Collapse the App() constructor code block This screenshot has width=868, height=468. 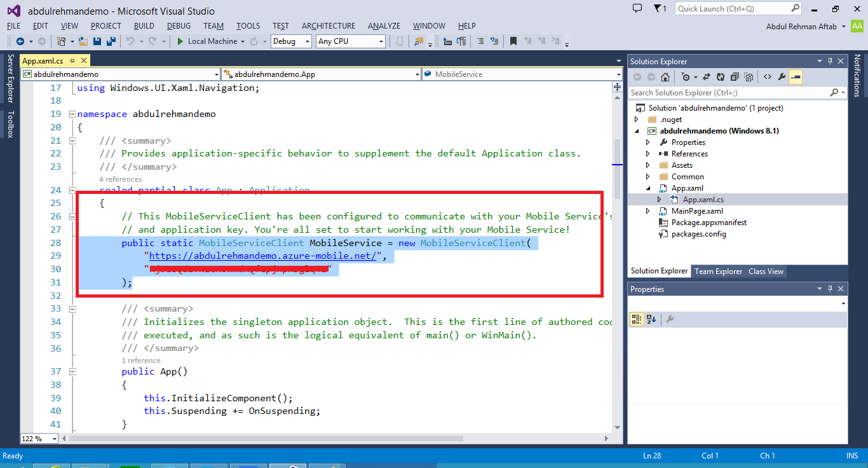[x=71, y=371]
